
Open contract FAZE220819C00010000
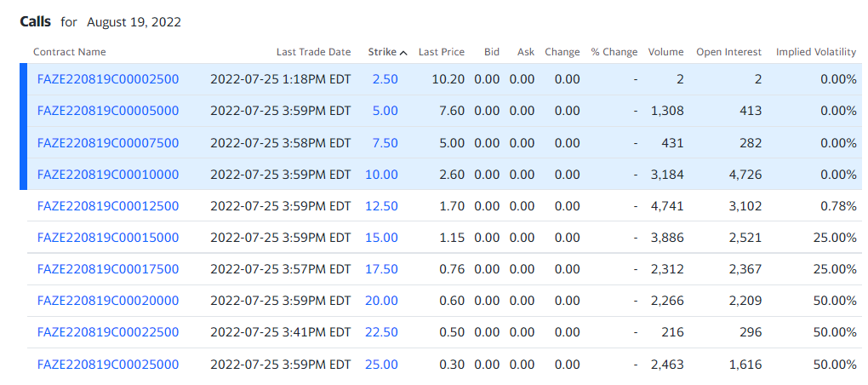click(108, 175)
